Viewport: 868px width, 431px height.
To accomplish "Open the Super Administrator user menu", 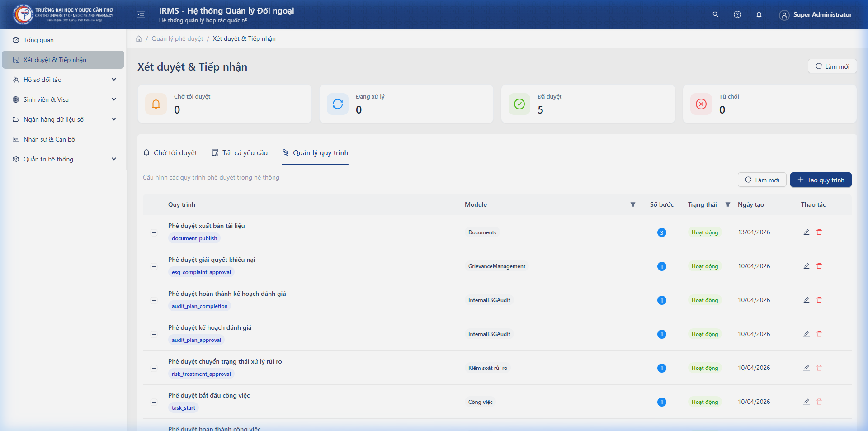I will point(815,14).
